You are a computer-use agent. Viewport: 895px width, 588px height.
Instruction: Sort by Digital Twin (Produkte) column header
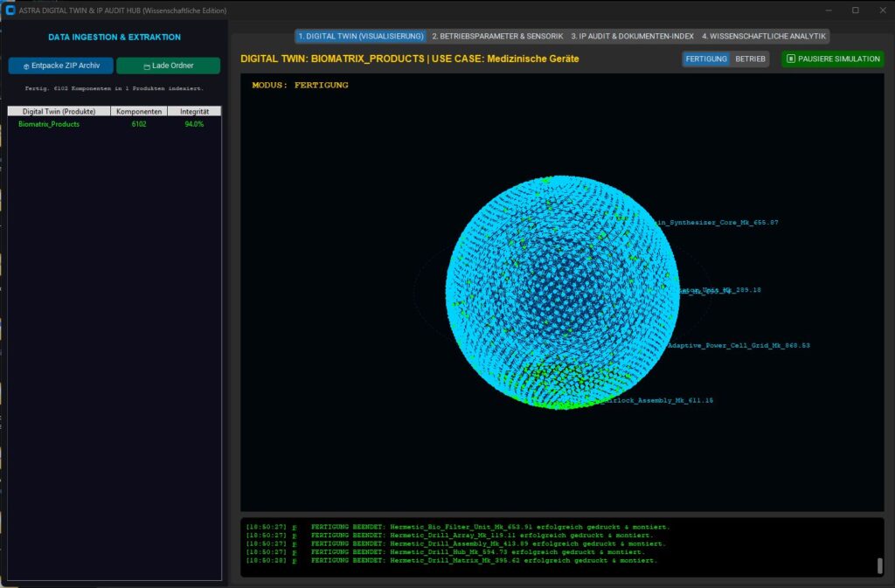pos(59,112)
